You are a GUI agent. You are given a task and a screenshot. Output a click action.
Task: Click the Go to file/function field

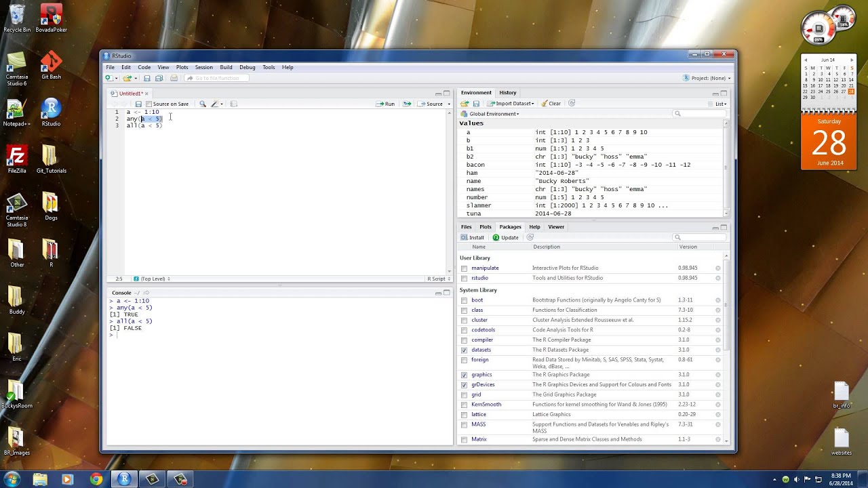point(216,78)
